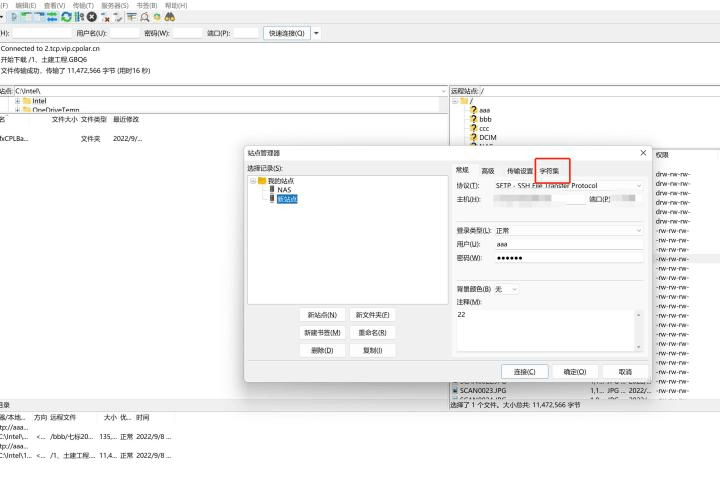Click the process queue toolbar icon
Viewport: 720px width, 489px height.
tap(79, 17)
